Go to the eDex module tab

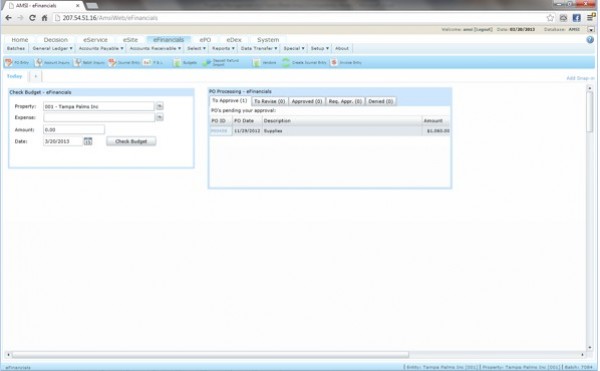click(234, 40)
